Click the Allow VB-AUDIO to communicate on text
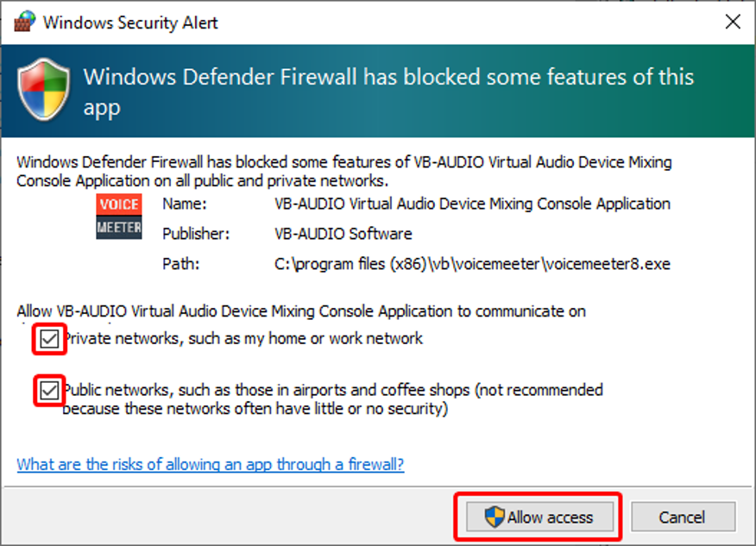Image resolution: width=756 pixels, height=546 pixels. (301, 311)
